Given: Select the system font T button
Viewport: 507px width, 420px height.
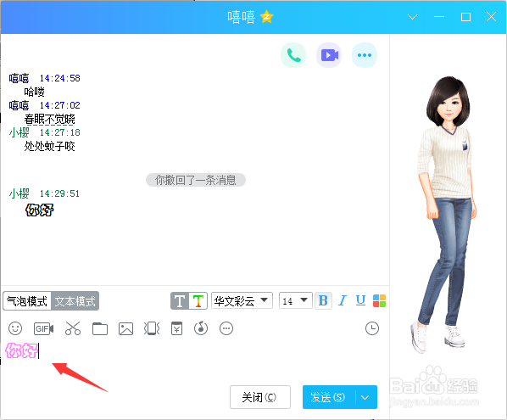Looking at the screenshot, I should (x=180, y=301).
